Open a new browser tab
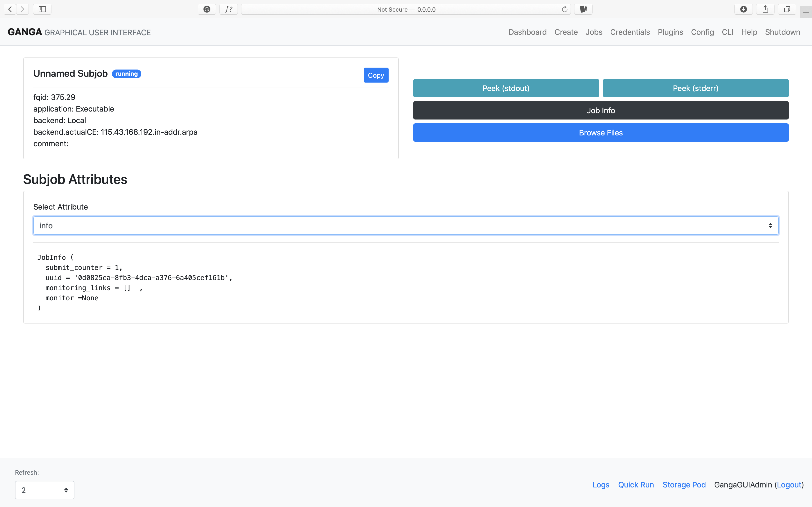 point(806,12)
